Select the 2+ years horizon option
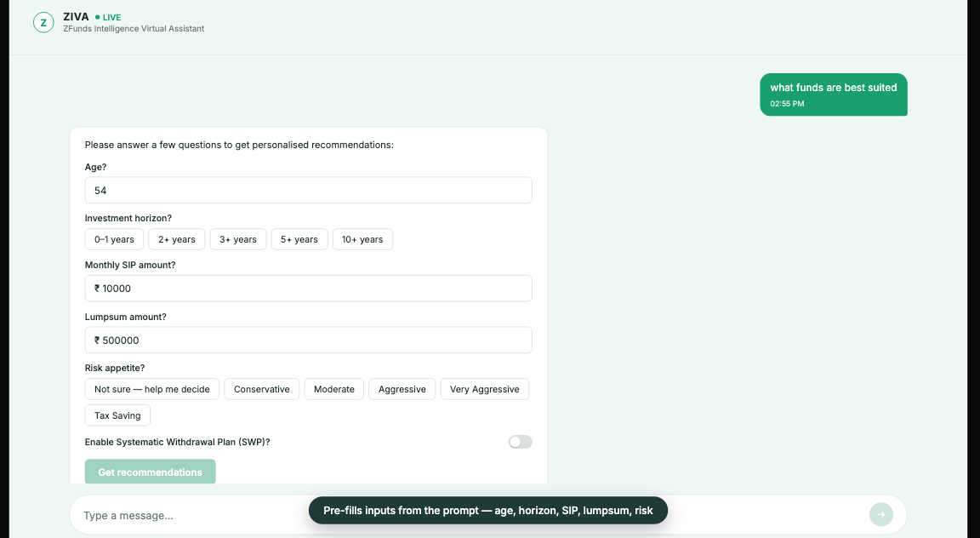This screenshot has height=538, width=980. [x=177, y=239]
